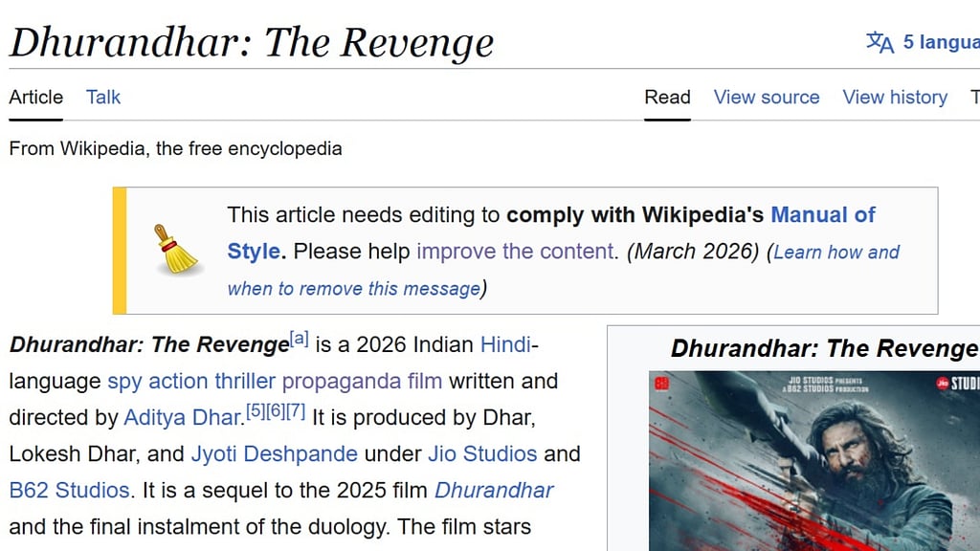Image resolution: width=980 pixels, height=551 pixels.
Task: Click the Jyoti Deshpande link
Action: tap(274, 453)
